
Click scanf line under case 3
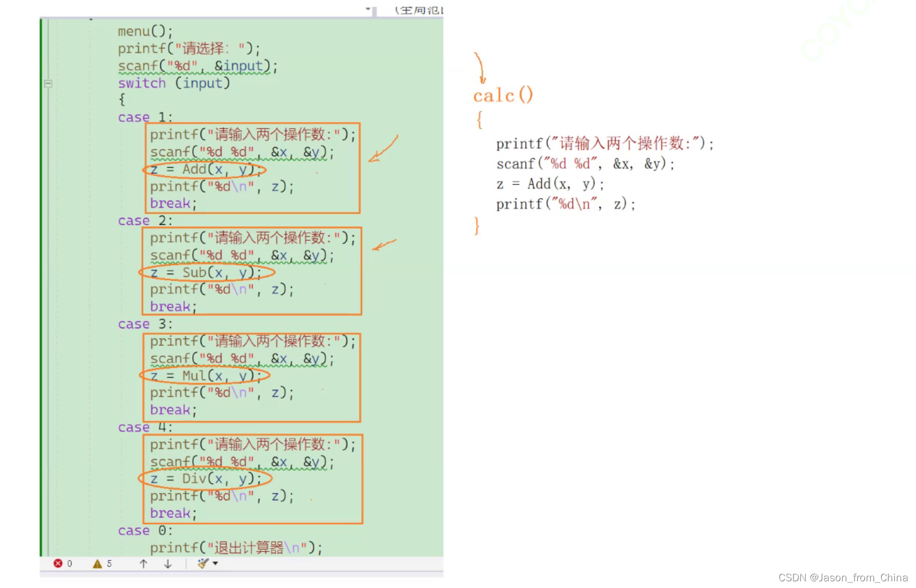[242, 358]
